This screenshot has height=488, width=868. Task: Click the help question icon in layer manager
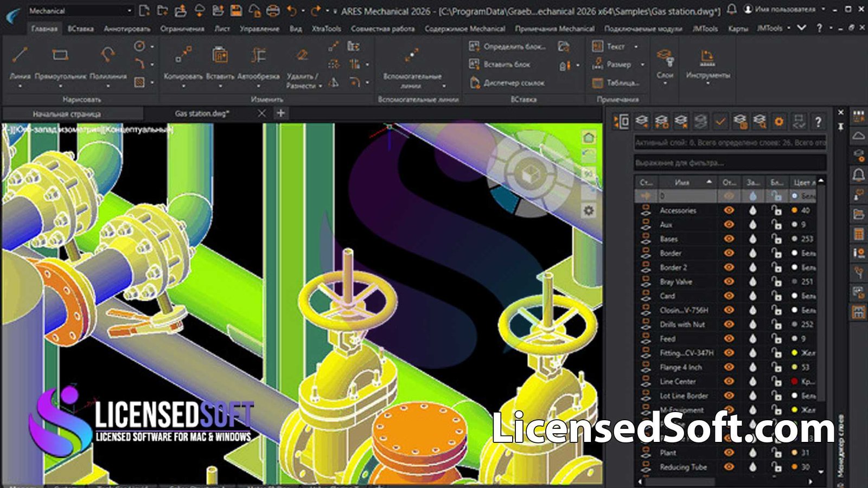point(818,121)
